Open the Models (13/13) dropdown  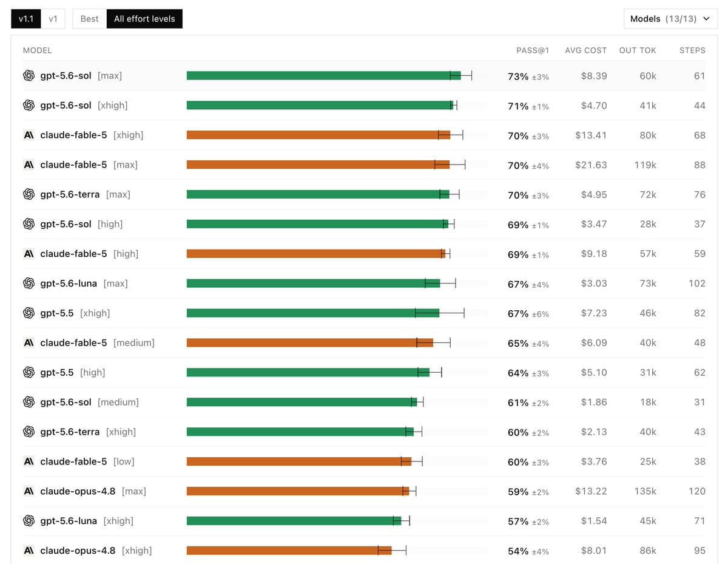point(670,19)
